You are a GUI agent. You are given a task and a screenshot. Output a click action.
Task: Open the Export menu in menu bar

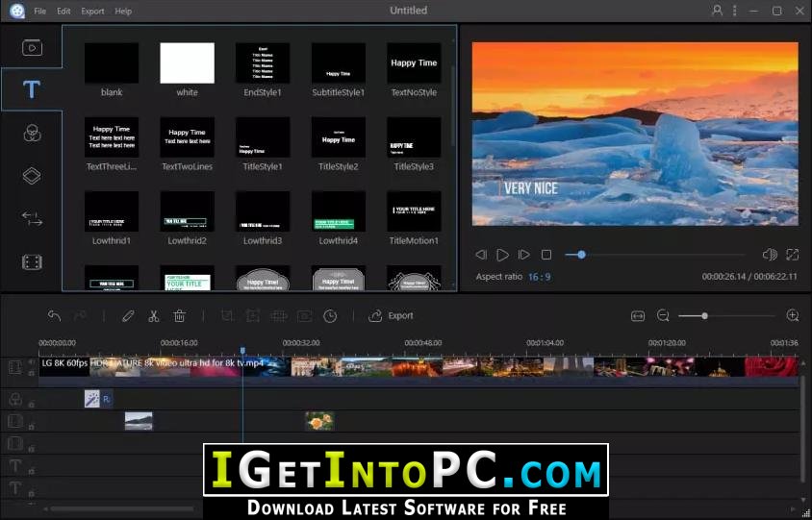click(x=92, y=11)
